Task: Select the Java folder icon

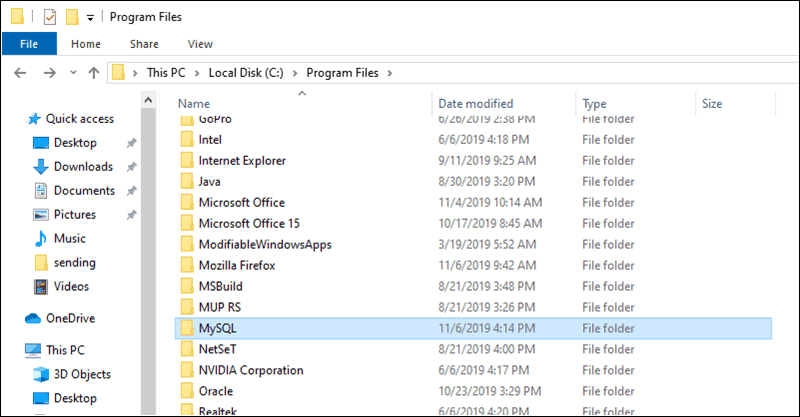Action: 187,181
